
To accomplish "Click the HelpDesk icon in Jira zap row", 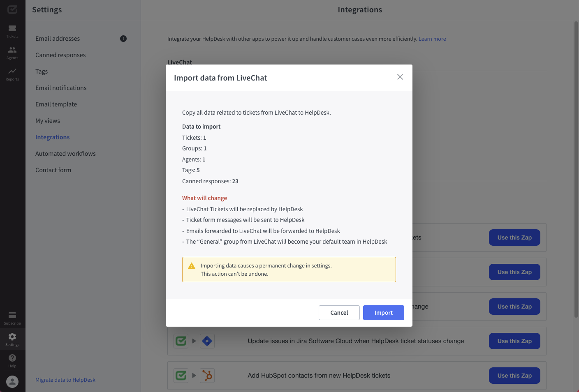I will click(x=181, y=341).
